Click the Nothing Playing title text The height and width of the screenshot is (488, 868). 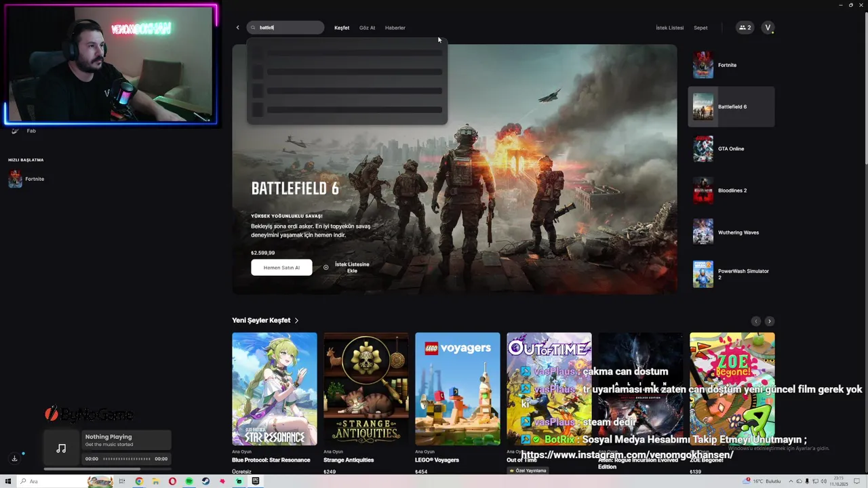click(108, 437)
